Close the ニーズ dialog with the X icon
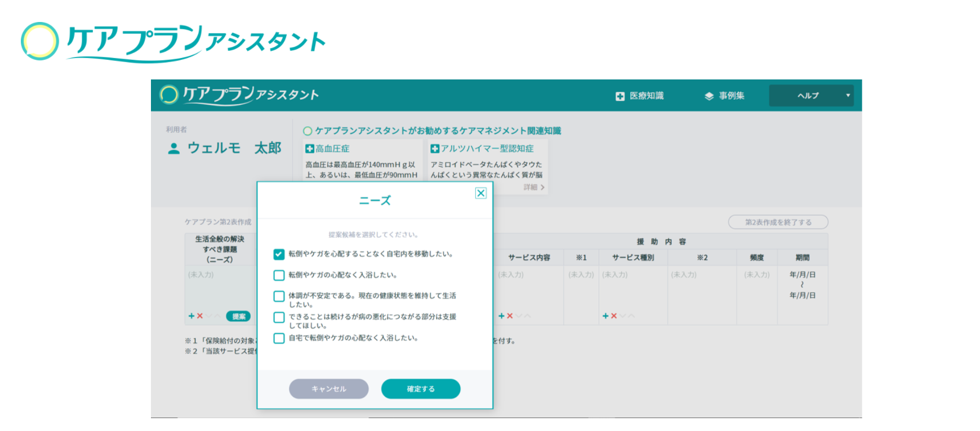 (480, 193)
